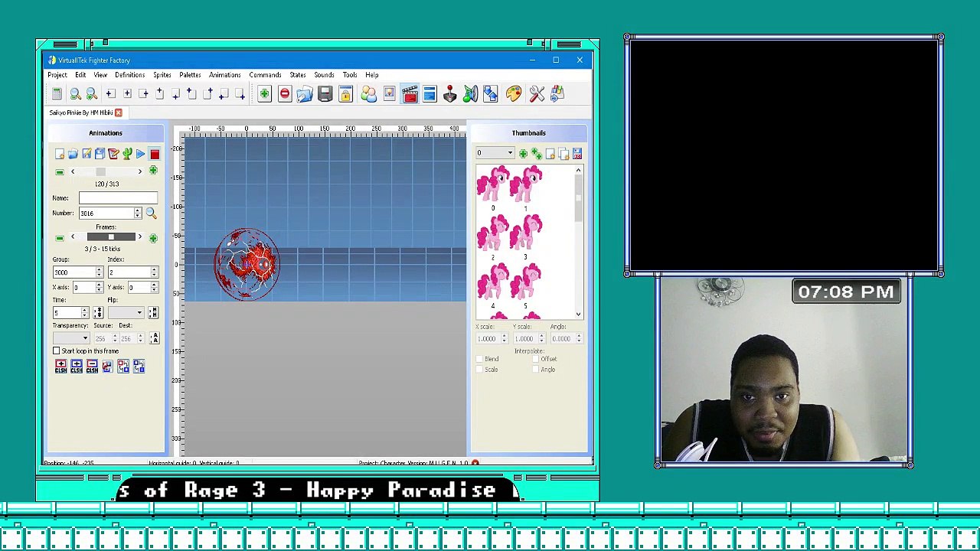Viewport: 980px width, 551px height.
Task: Open project via blue folder icon
Action: (x=304, y=93)
